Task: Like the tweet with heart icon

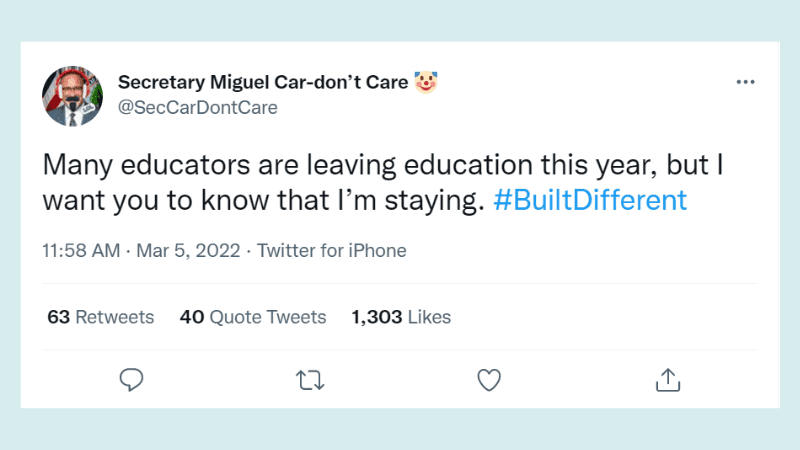Action: point(488,379)
